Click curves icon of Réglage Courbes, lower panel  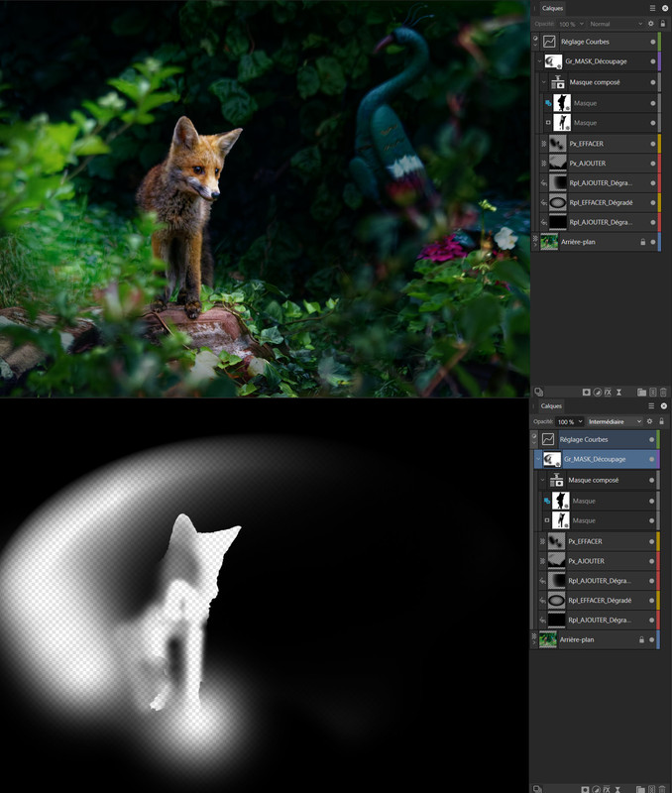[548, 439]
